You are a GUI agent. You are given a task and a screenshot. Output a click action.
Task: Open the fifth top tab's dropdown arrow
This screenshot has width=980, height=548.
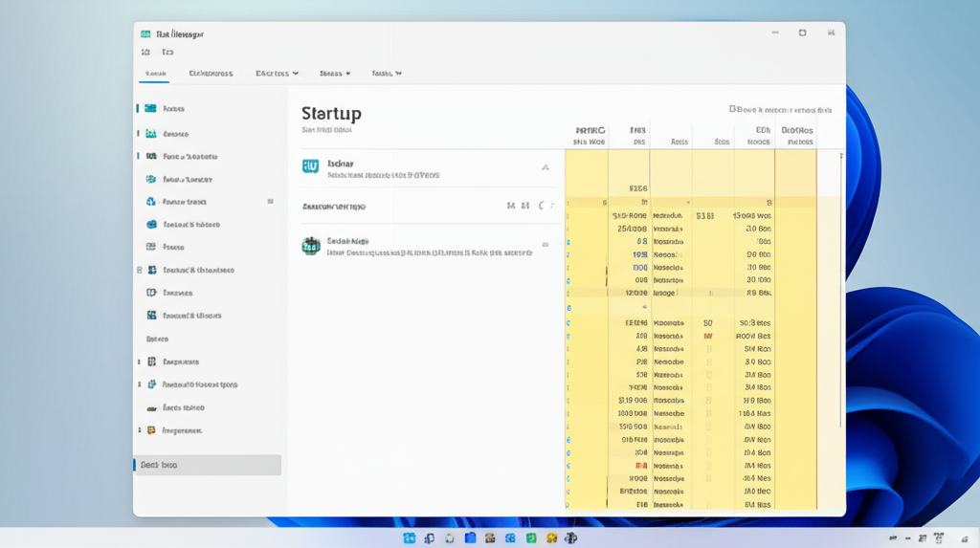(x=398, y=74)
